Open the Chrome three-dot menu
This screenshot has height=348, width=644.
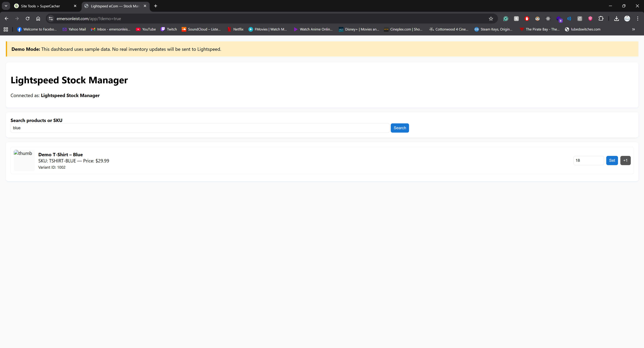[637, 18]
